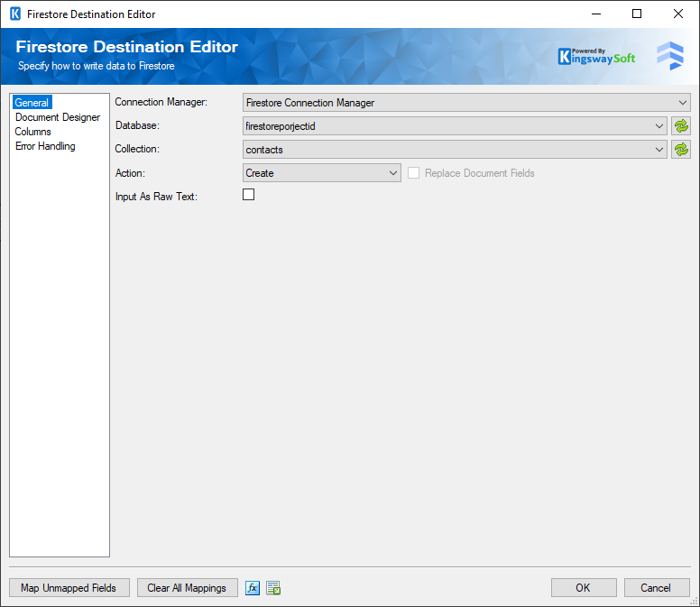Open the Columns page
Screen dimensions: 700x607
33,132
